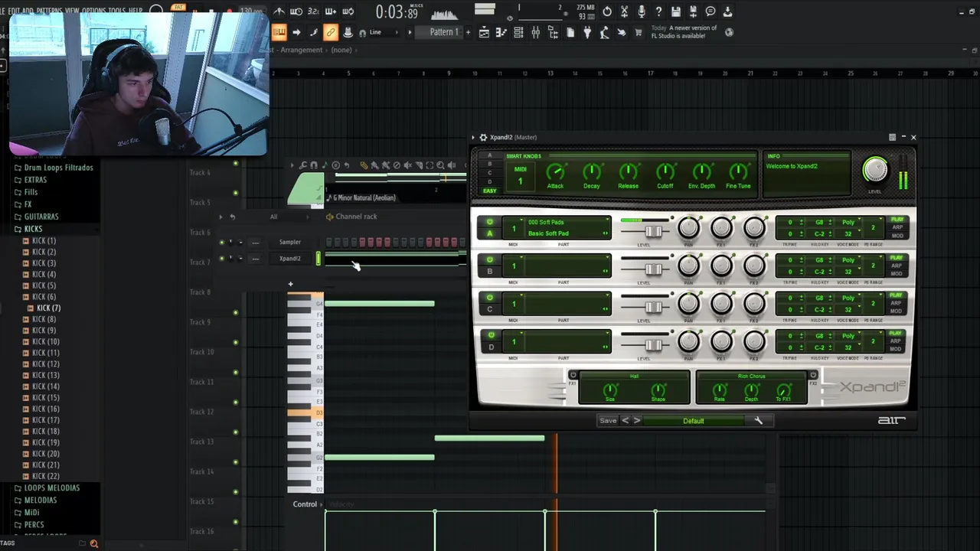Open the Line snap dropdown

pos(375,32)
